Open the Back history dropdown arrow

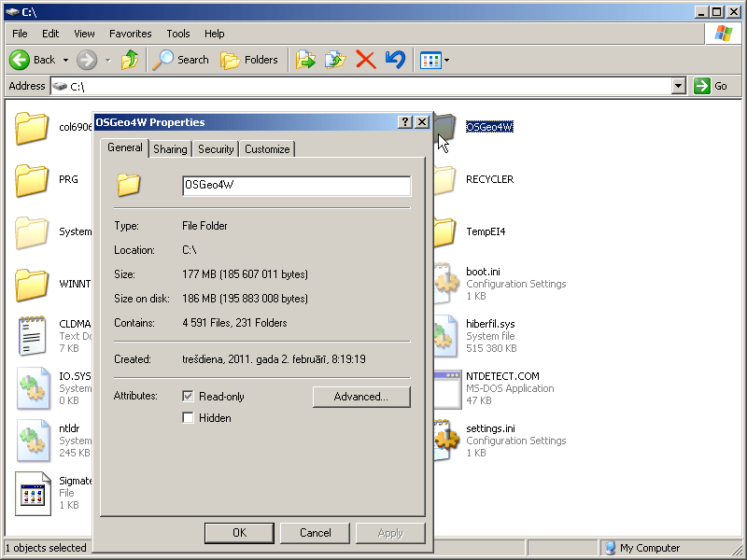click(x=65, y=60)
